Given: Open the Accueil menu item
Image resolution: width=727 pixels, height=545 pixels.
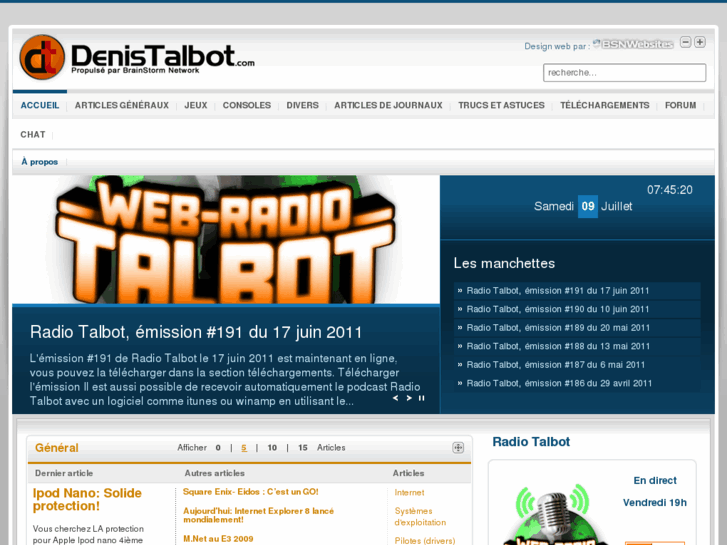Looking at the screenshot, I should click(40, 105).
